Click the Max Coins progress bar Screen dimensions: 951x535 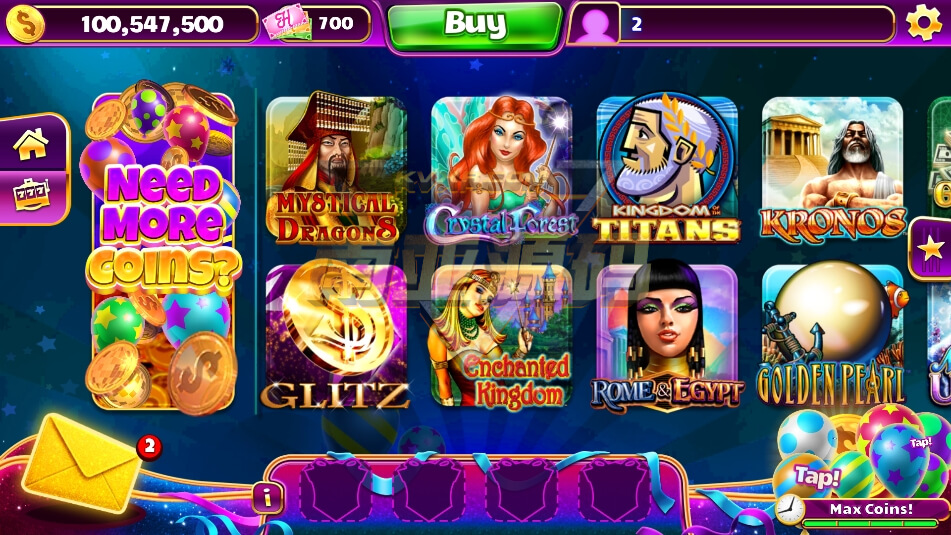click(871, 515)
